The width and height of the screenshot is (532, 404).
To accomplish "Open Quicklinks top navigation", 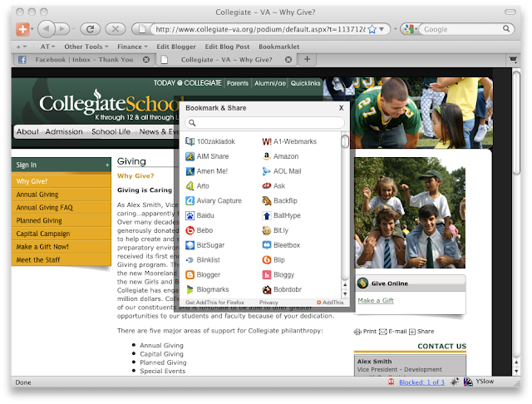I will [305, 83].
